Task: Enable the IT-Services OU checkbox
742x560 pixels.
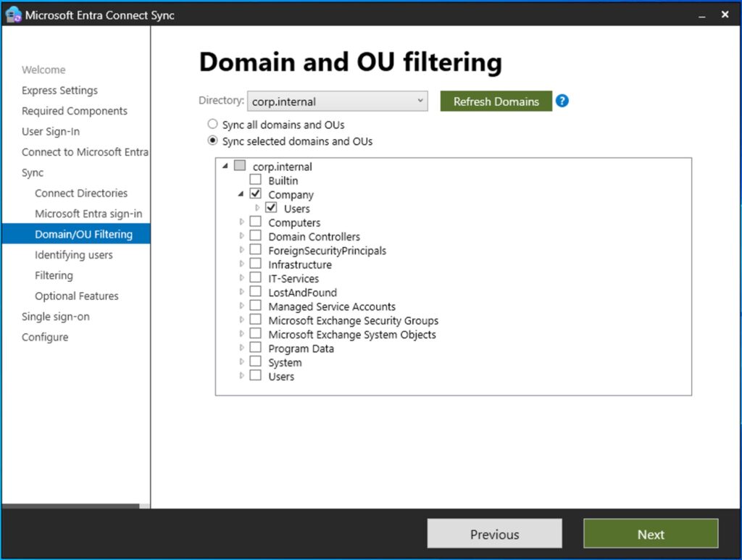Action: click(255, 278)
